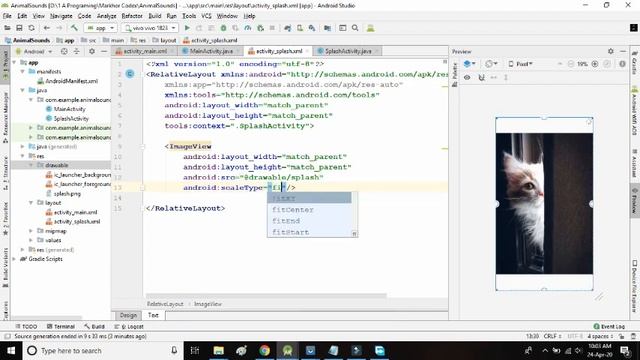This screenshot has height=360, width=640.
Task: Open file with the folder icon in toolbar
Action: 7,28
